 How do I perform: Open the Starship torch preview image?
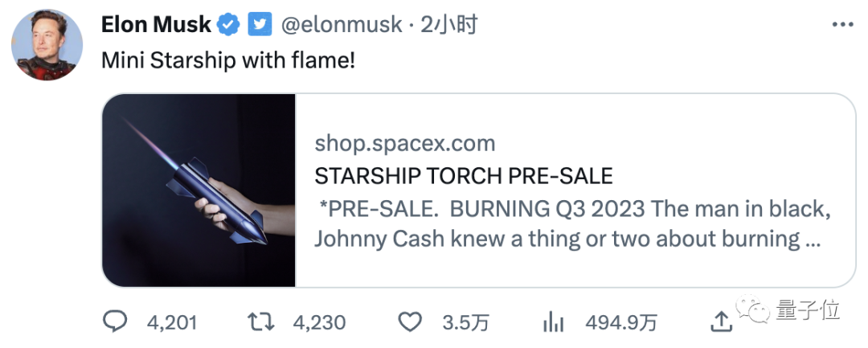point(199,190)
